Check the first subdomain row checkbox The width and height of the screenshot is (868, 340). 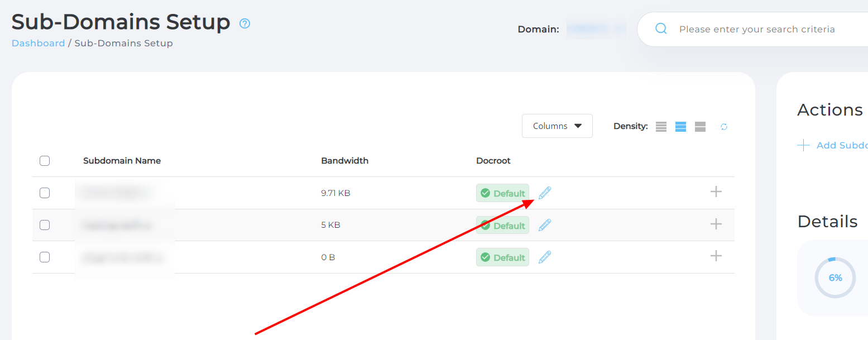pos(45,193)
